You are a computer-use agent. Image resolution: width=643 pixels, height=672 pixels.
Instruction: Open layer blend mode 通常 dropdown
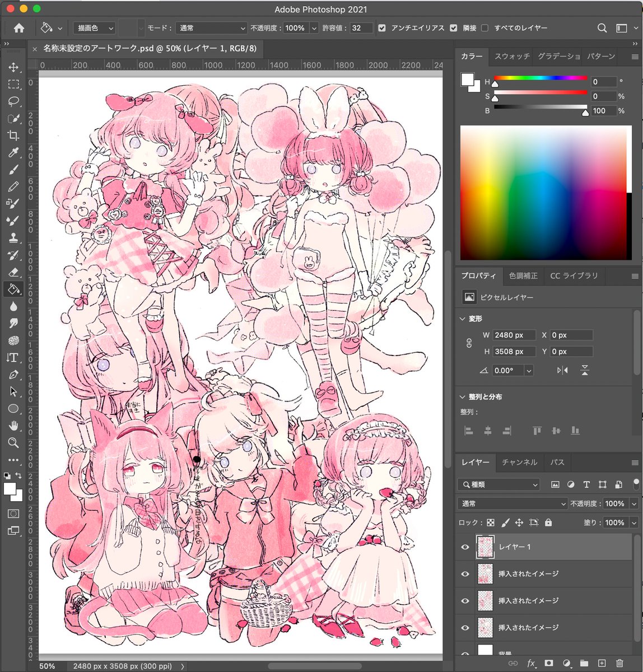click(513, 503)
